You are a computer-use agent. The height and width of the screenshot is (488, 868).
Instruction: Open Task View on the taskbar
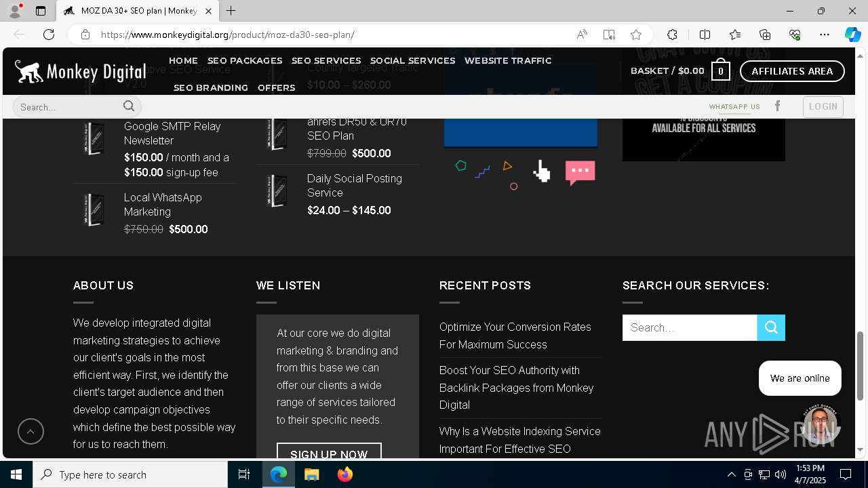(x=244, y=474)
